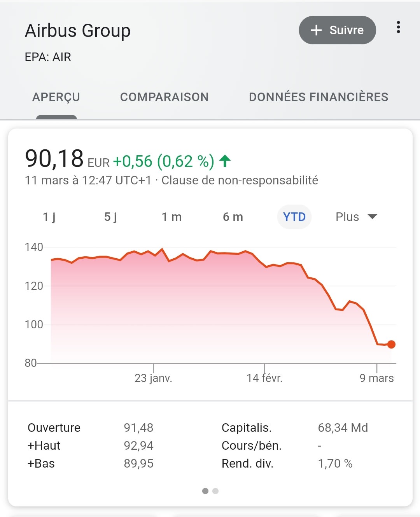Screen dimensions: 420x517
Task: Expand the +Bas row
Action: (41, 464)
